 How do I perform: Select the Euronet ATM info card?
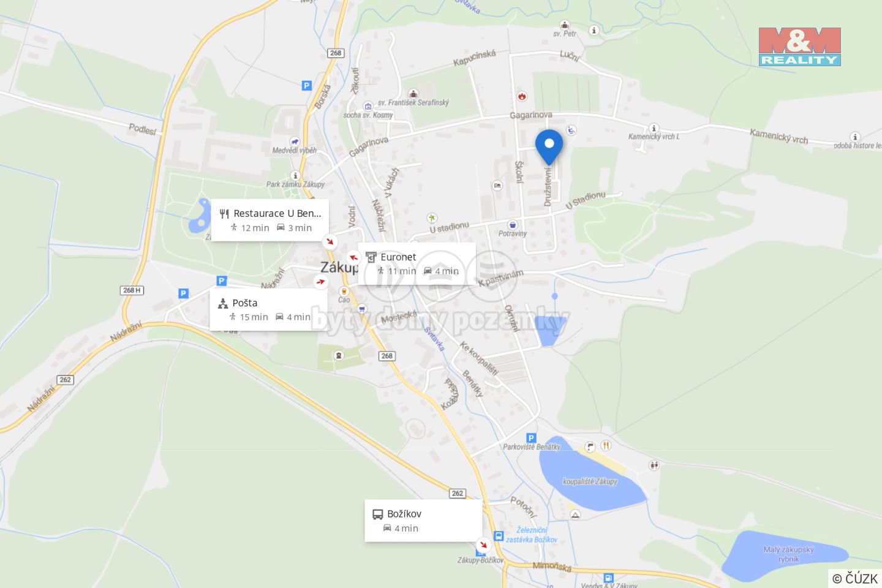pos(417,263)
